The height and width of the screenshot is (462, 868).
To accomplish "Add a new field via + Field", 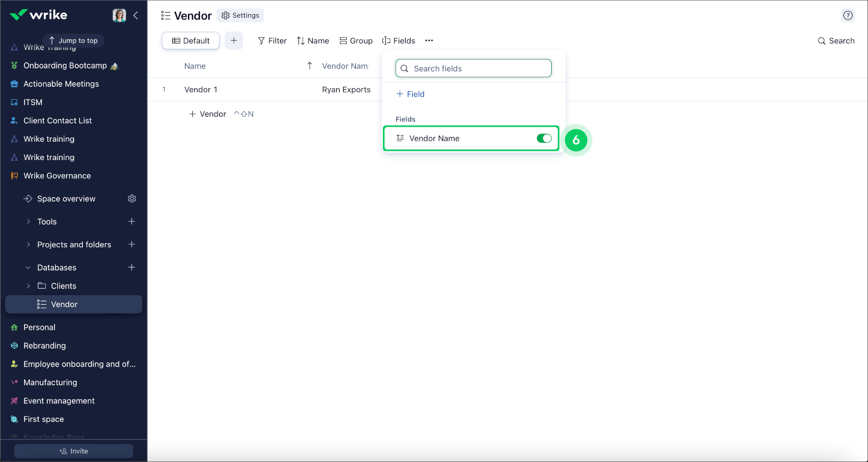I will pos(410,94).
